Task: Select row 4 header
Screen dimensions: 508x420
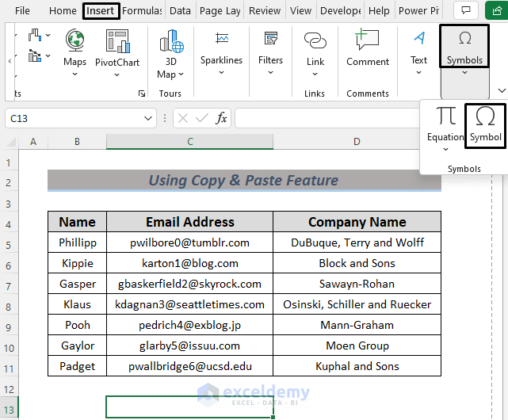Action: (9, 224)
